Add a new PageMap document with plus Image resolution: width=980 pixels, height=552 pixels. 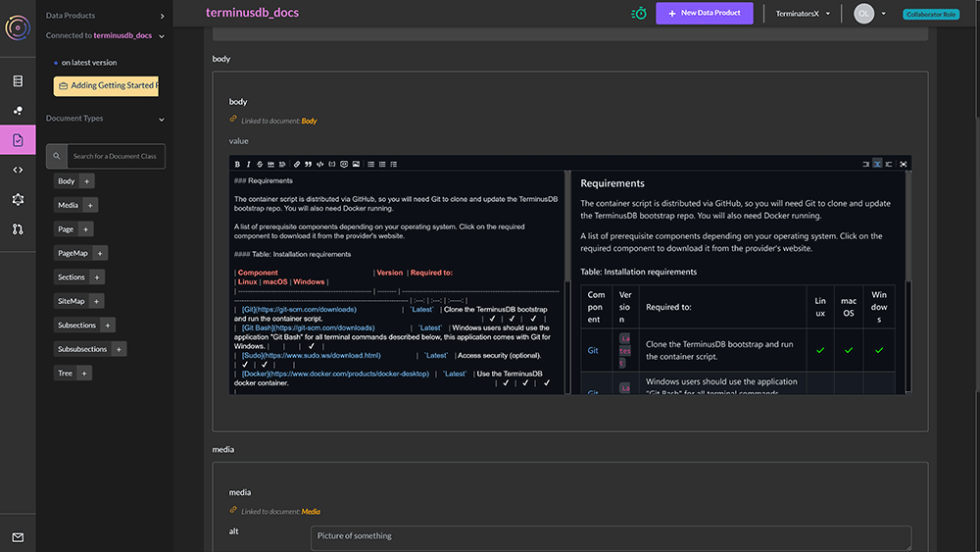(99, 253)
